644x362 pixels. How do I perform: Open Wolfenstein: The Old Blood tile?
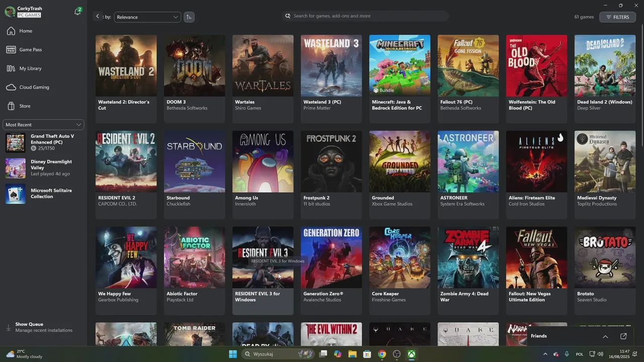click(x=536, y=79)
